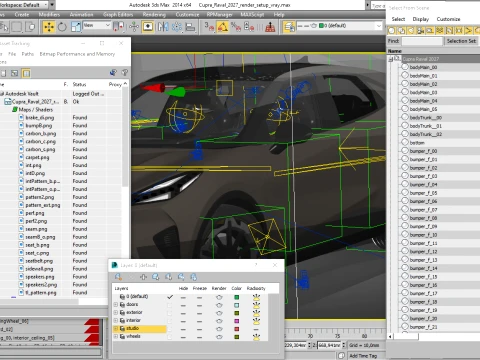
Task: Expand the interior layer tree node
Action: (x=116, y=321)
